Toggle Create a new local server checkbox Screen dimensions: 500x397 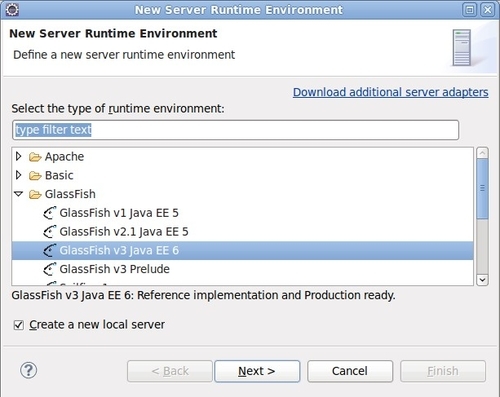coord(19,325)
